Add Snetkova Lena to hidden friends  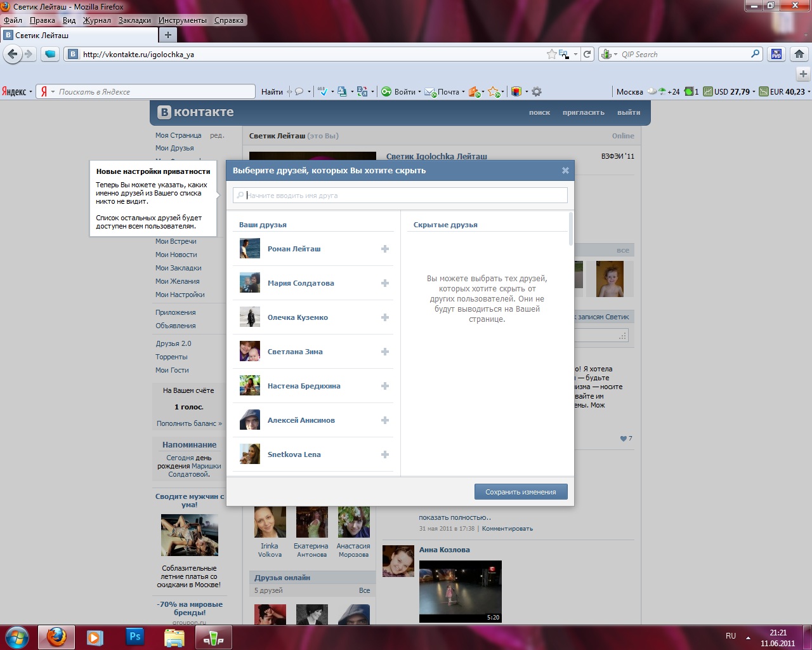pyautogui.click(x=385, y=454)
